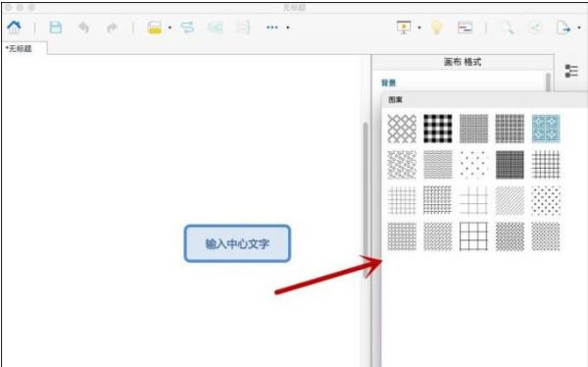Viewport: 588px width, 367px height.
Task: Insert a topic using the yellow topic icon
Action: coord(155,27)
